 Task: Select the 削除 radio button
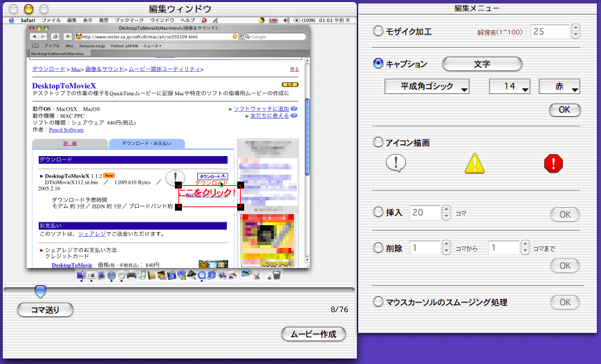click(378, 248)
